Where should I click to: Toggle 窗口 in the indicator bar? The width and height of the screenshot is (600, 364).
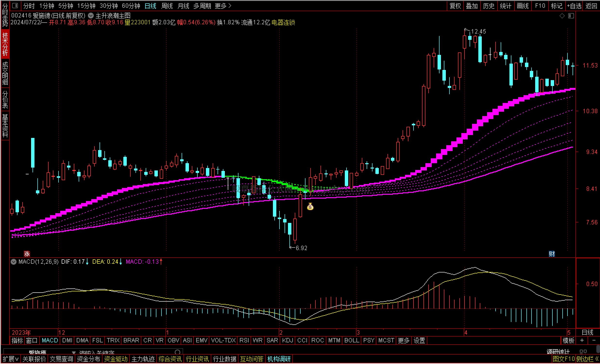[x=32, y=340]
